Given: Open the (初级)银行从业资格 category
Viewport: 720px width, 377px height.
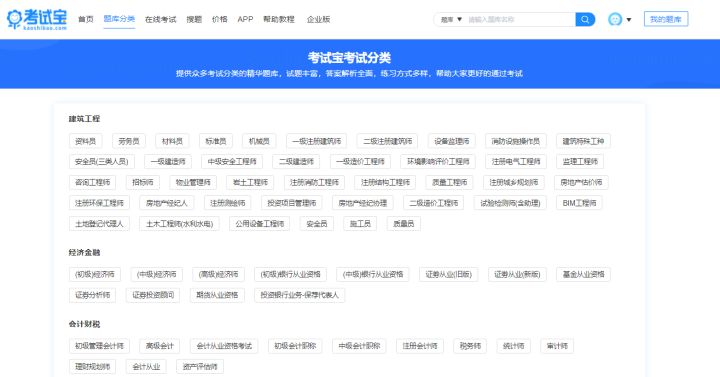Looking at the screenshot, I should 290,274.
